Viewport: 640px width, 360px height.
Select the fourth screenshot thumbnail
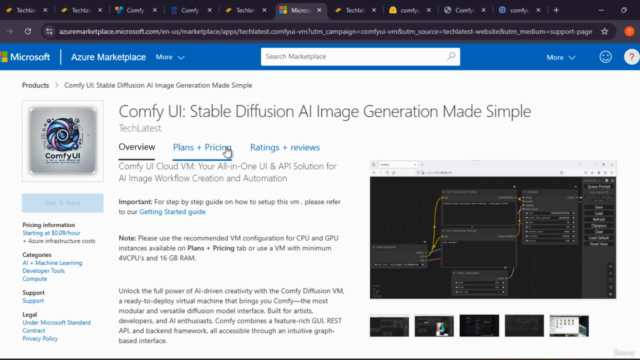point(524,326)
